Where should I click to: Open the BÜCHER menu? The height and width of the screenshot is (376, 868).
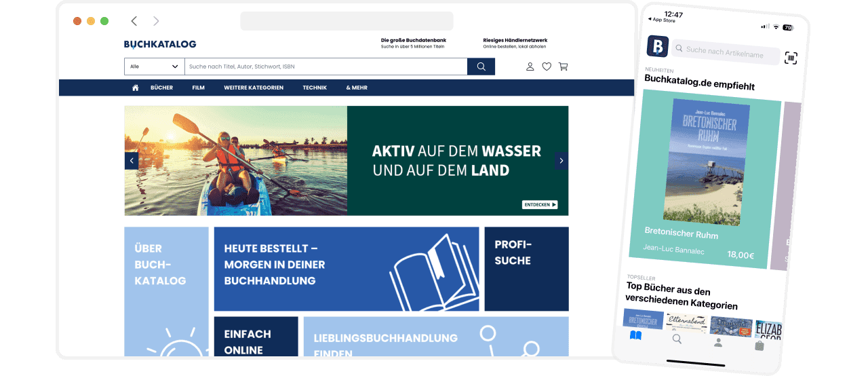(161, 88)
